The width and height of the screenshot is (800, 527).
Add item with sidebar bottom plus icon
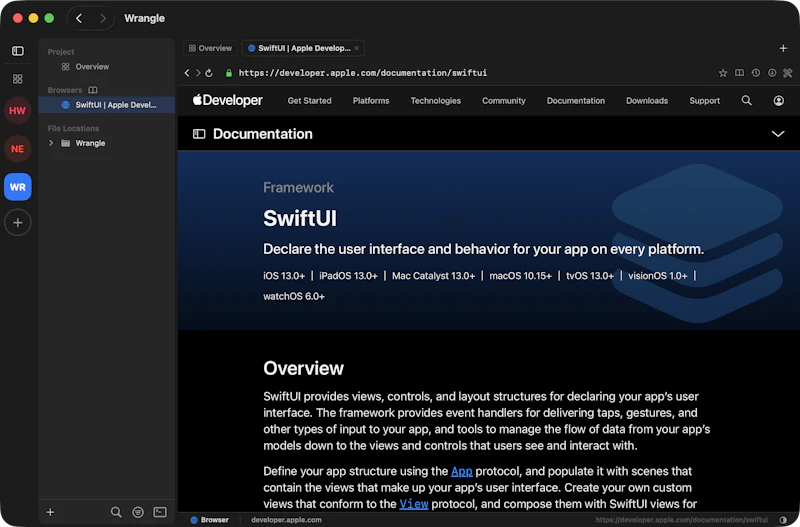(50, 512)
